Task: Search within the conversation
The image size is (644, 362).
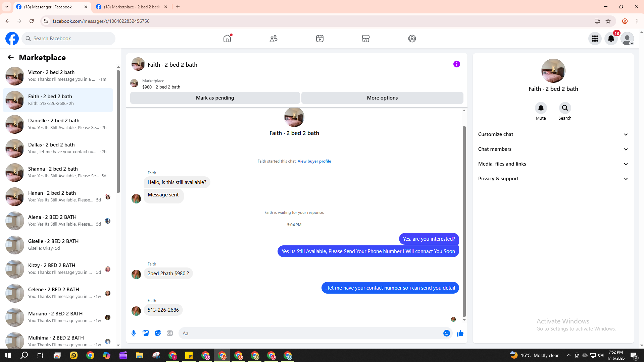Action: point(565,108)
